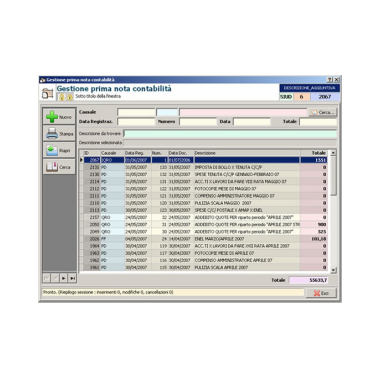Click the SIUD label in header panel
The height and width of the screenshot is (380, 380).
tap(286, 97)
